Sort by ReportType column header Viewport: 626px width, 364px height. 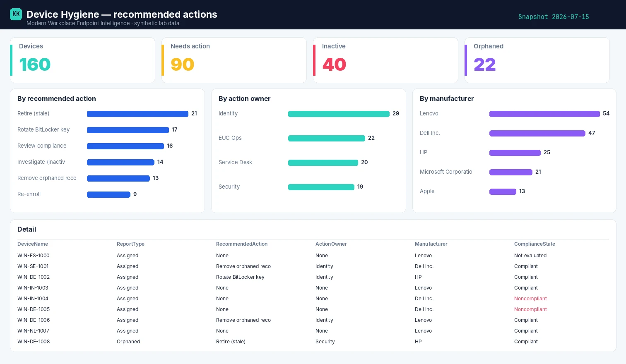(x=130, y=244)
